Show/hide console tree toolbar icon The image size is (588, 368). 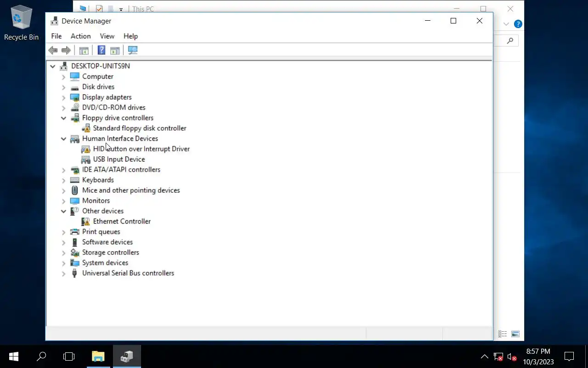click(84, 50)
